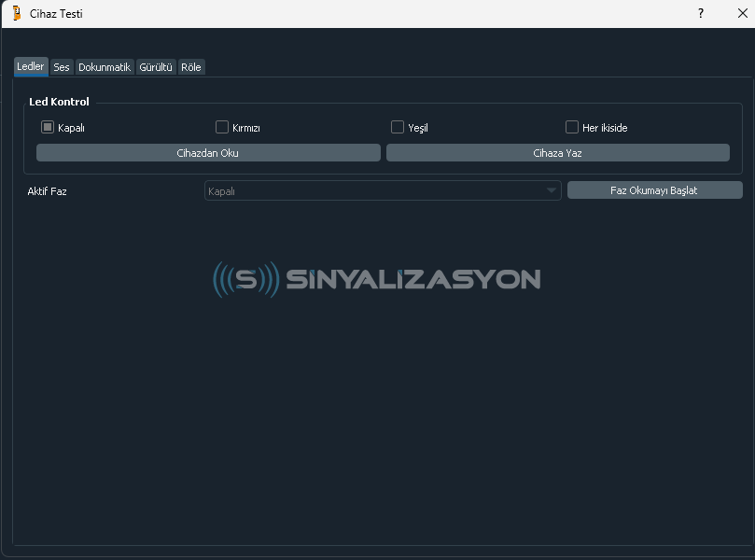Click the Cihaz Testi app icon in title bar
The image size is (755, 560).
[17, 13]
